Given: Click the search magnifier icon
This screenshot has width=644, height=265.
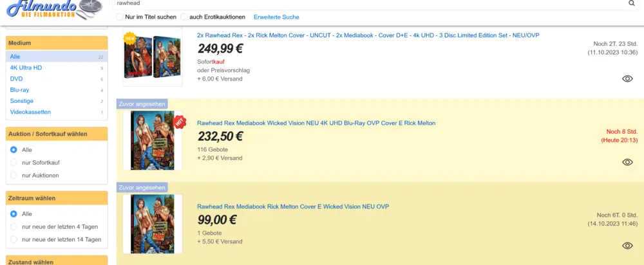Looking at the screenshot, I should pos(631,3).
